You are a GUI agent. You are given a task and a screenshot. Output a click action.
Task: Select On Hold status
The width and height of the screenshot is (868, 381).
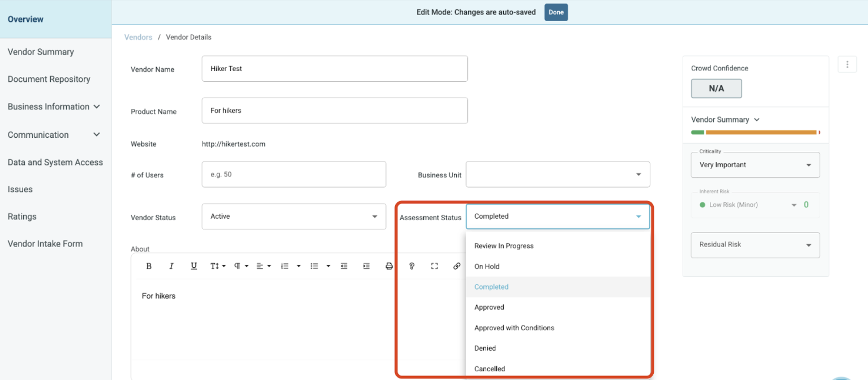(558, 266)
